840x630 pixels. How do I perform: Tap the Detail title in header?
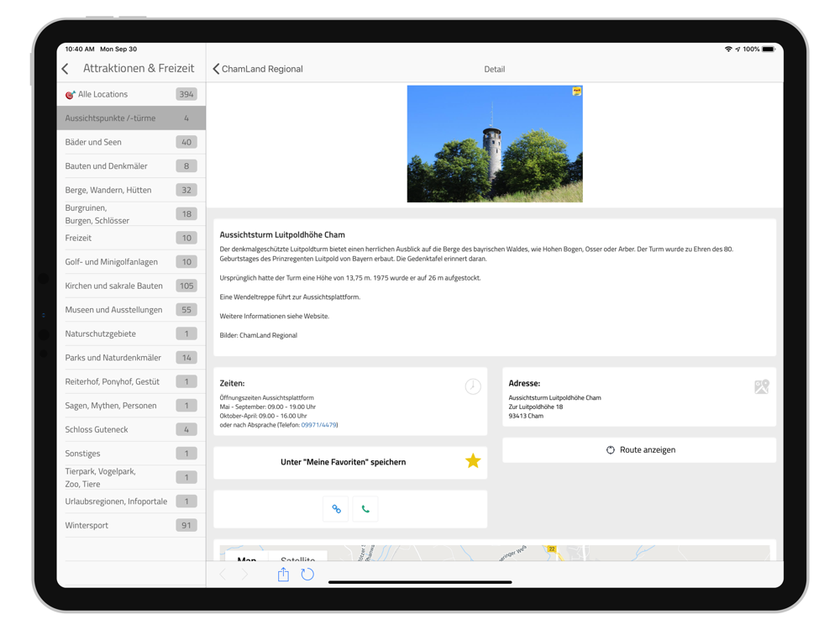(x=495, y=69)
